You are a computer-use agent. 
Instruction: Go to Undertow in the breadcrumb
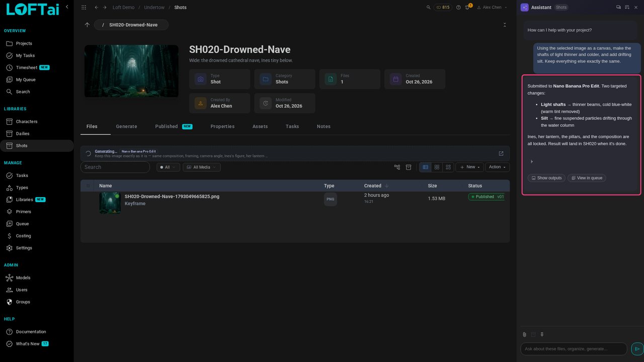coord(154,8)
